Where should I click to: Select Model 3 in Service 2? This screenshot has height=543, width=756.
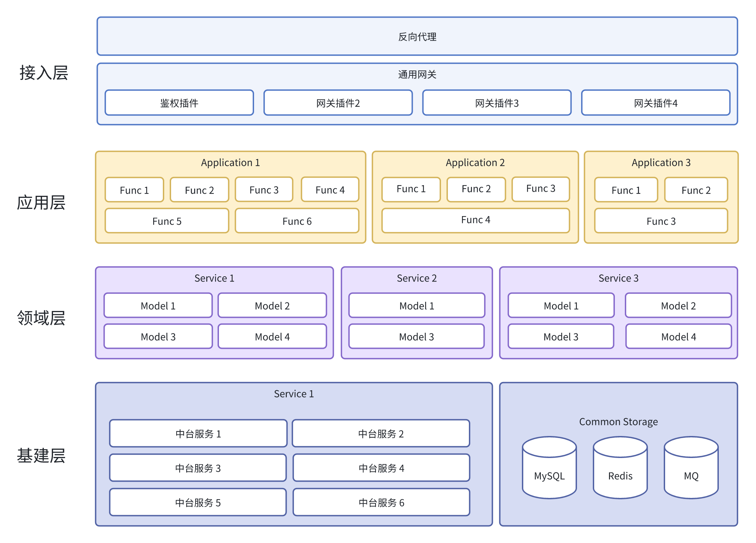(416, 337)
